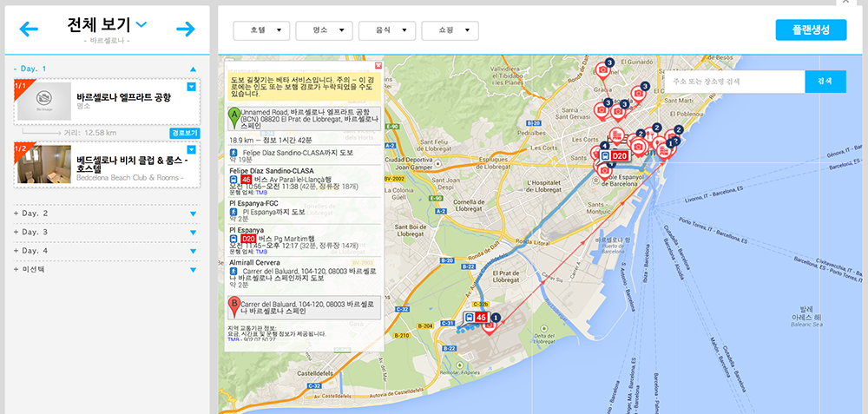Click walk icon for Carrer del Baluard step

click(x=233, y=271)
